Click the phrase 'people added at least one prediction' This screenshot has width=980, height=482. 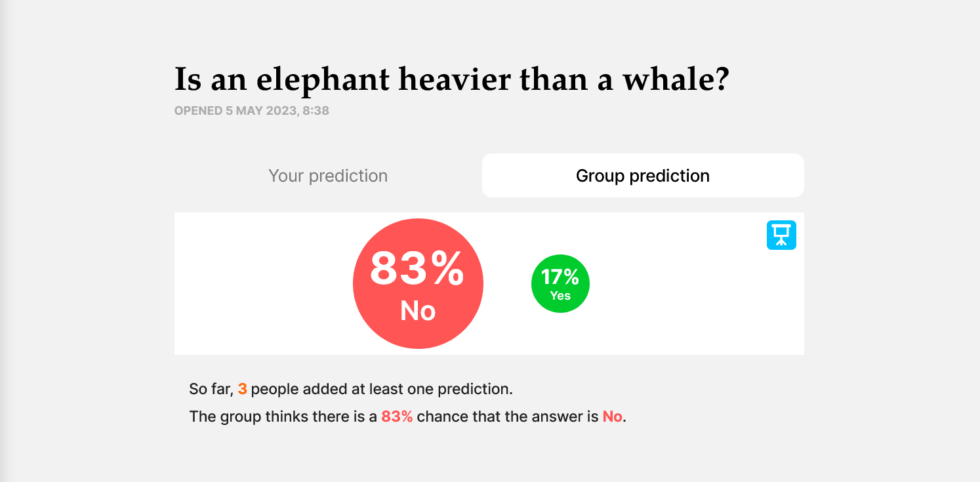point(380,389)
